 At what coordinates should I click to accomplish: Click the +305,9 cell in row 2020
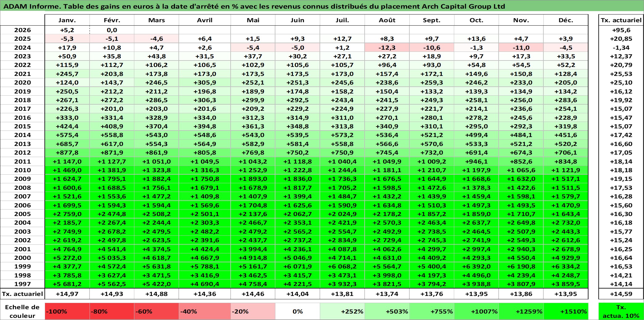point(205,82)
